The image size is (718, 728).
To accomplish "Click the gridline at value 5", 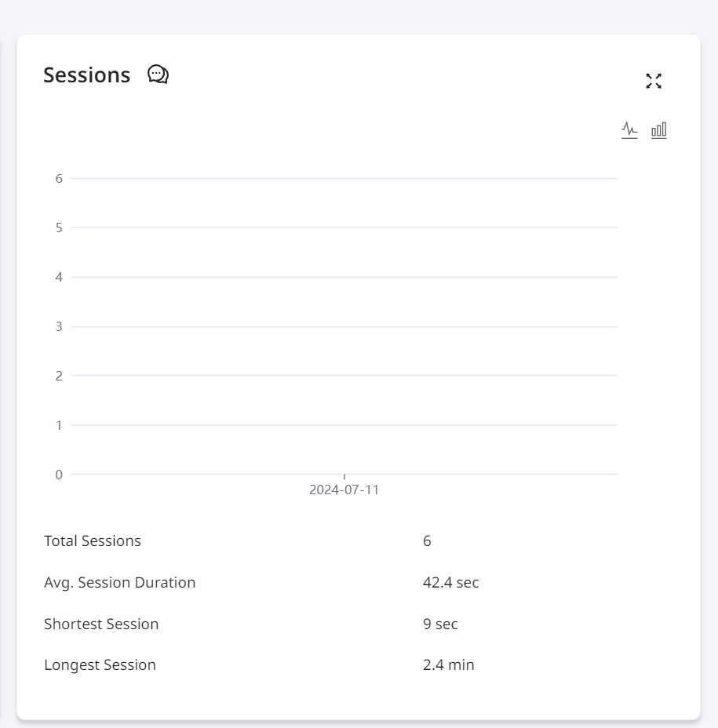I will point(344,227).
